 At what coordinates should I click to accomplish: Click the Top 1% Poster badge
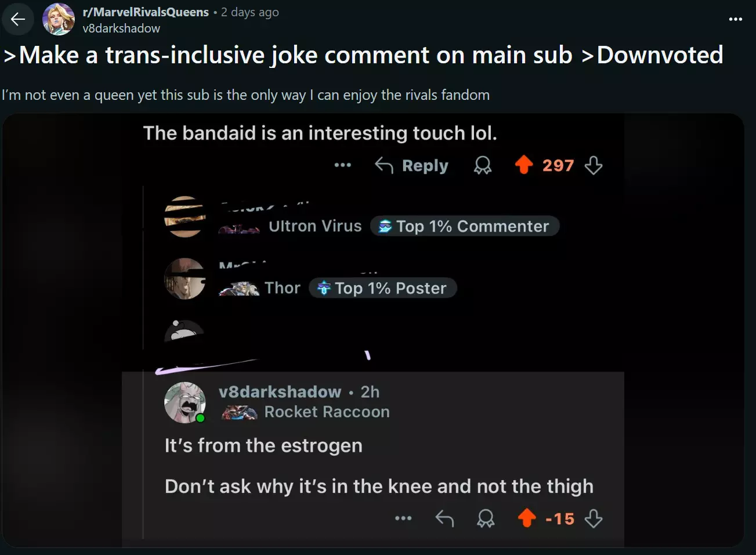pos(383,288)
